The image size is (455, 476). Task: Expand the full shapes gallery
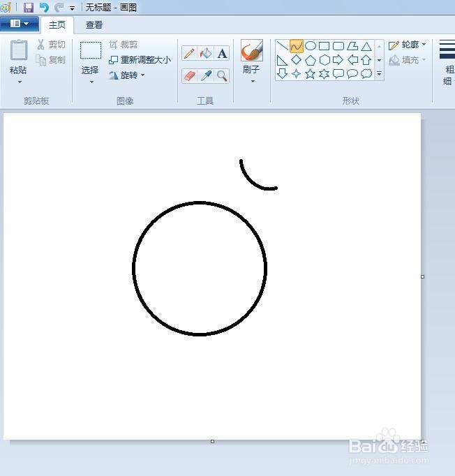point(379,73)
